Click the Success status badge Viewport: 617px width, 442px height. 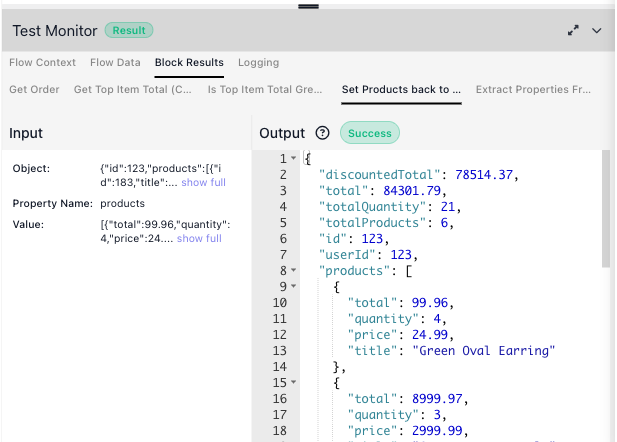pyautogui.click(x=370, y=133)
